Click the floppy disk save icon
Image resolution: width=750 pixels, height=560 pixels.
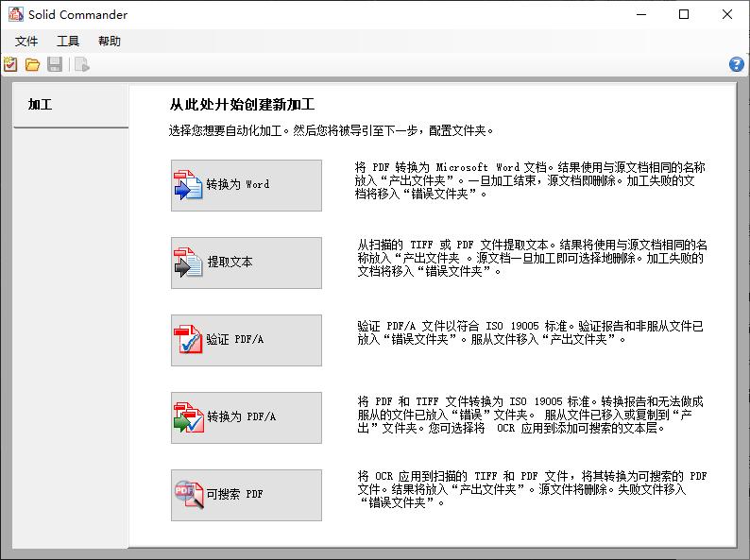point(55,64)
